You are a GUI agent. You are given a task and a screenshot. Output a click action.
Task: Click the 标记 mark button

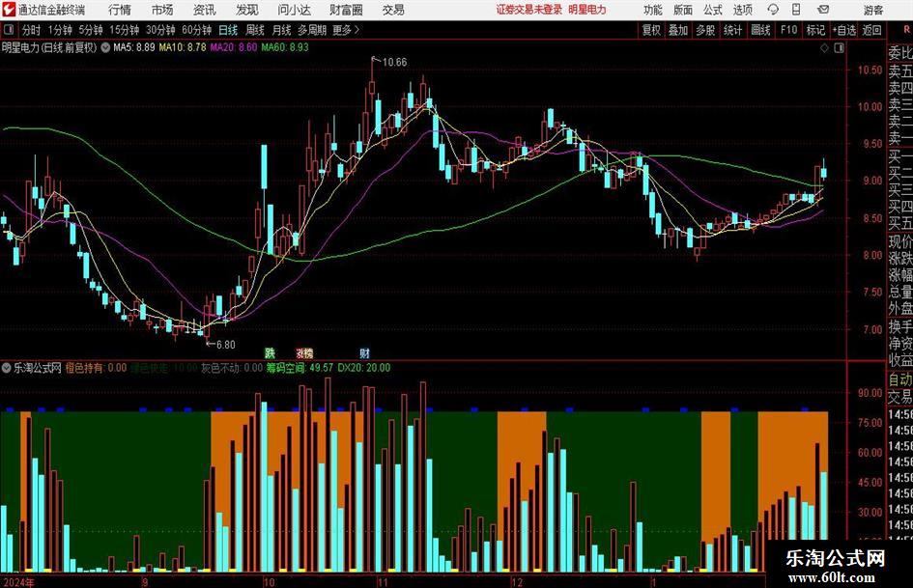[815, 30]
